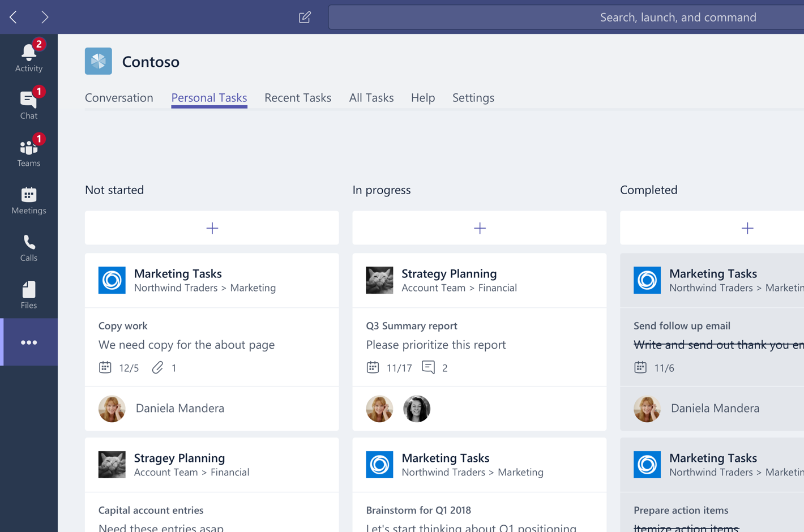The height and width of the screenshot is (532, 804).
Task: Switch to the Recent Tasks tab
Action: point(298,97)
